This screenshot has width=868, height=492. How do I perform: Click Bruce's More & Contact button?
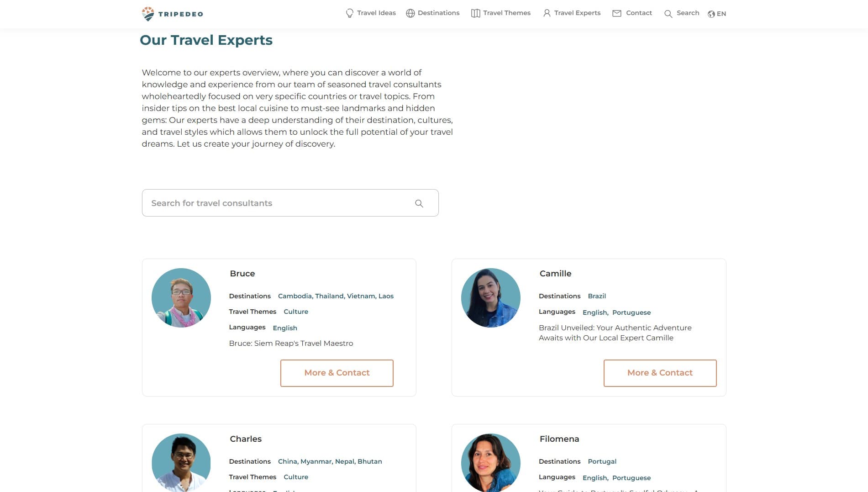pos(337,373)
